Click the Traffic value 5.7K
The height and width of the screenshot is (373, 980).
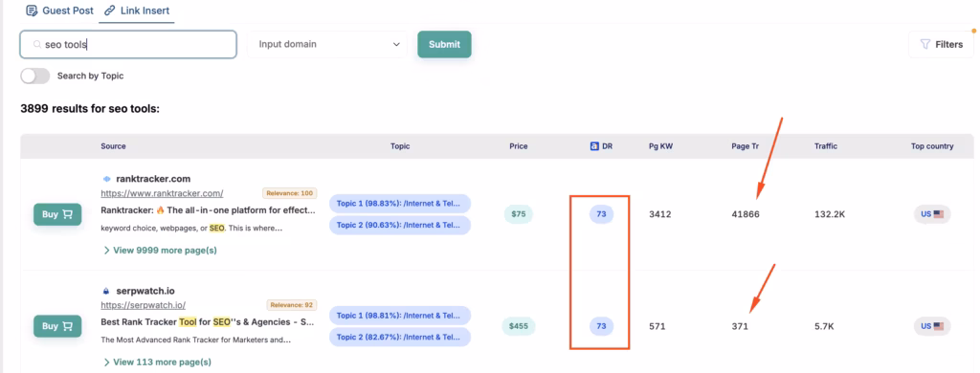824,326
